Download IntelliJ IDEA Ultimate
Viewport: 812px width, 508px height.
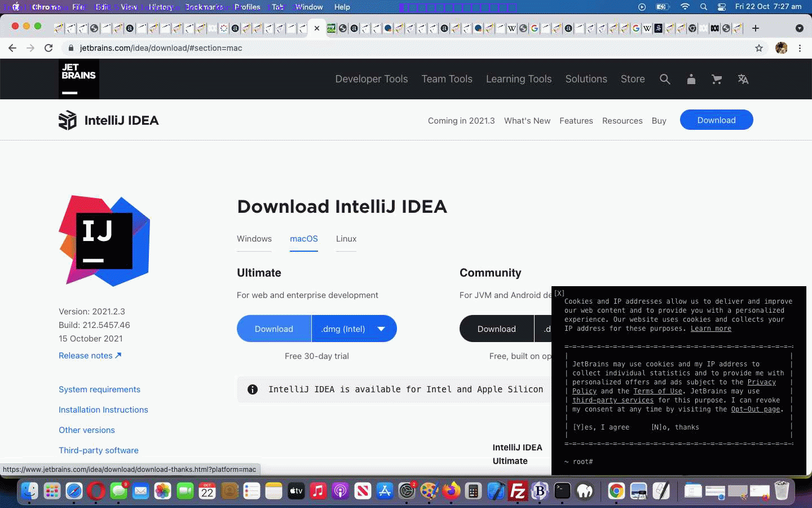(x=274, y=329)
